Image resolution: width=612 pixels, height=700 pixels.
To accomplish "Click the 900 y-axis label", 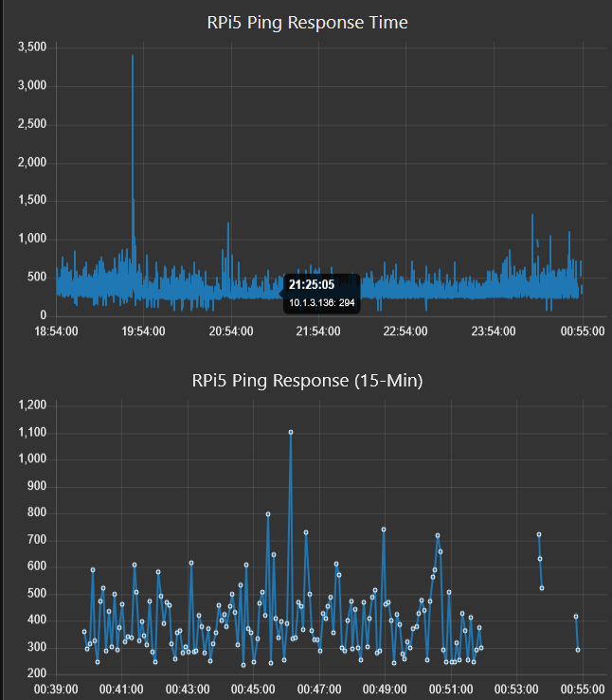I will click(37, 486).
